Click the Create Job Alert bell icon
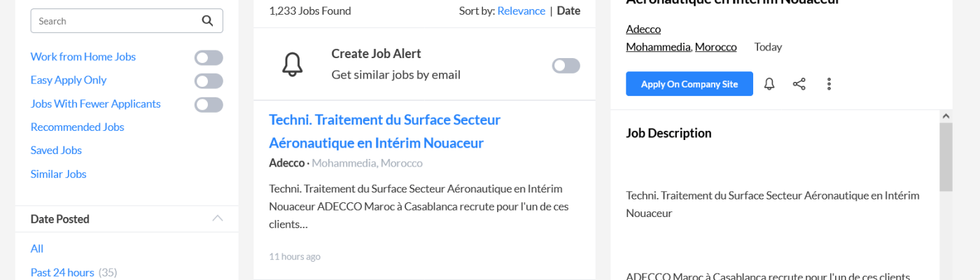 pyautogui.click(x=293, y=64)
